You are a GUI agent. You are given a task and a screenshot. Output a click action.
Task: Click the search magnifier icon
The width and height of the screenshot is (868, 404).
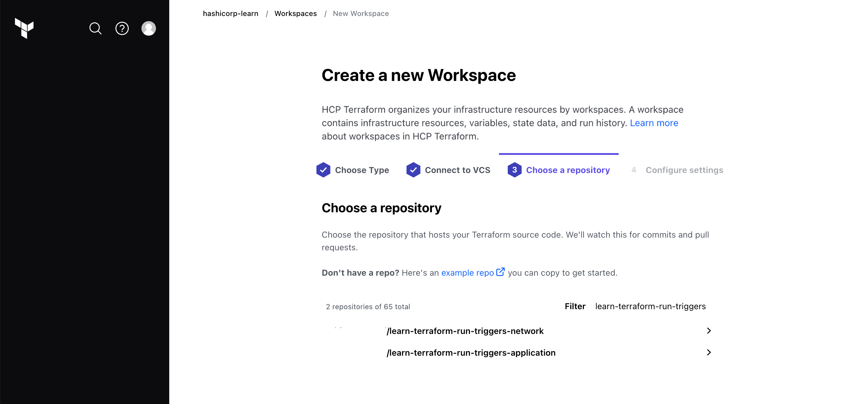96,29
